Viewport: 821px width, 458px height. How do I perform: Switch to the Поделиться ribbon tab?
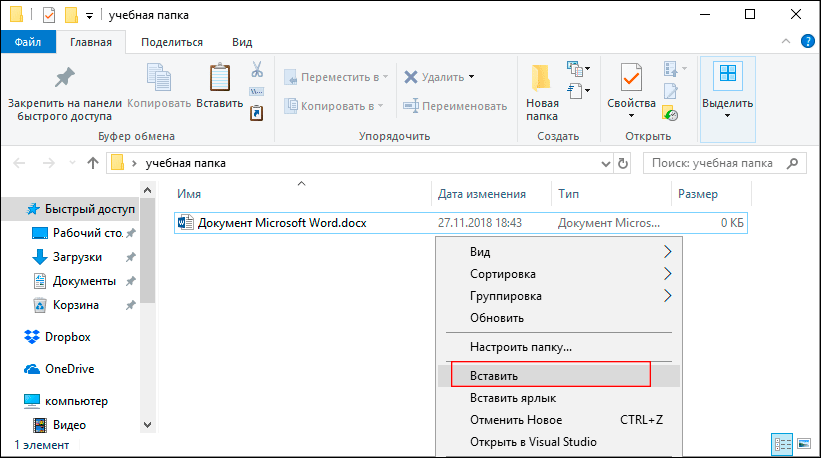point(172,42)
